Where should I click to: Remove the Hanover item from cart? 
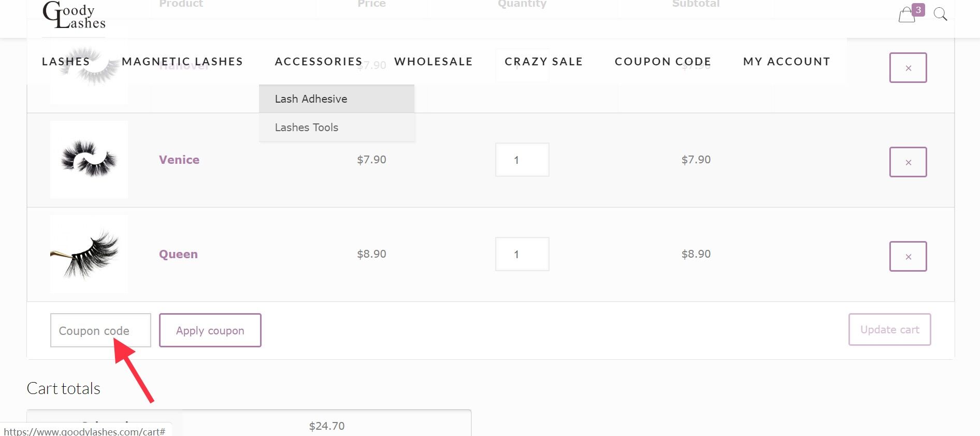[908, 68]
